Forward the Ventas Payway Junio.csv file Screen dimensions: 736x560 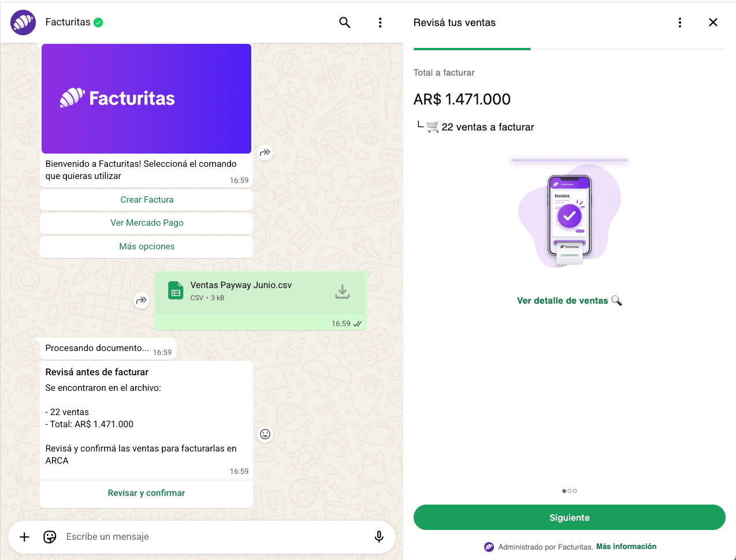(x=142, y=300)
